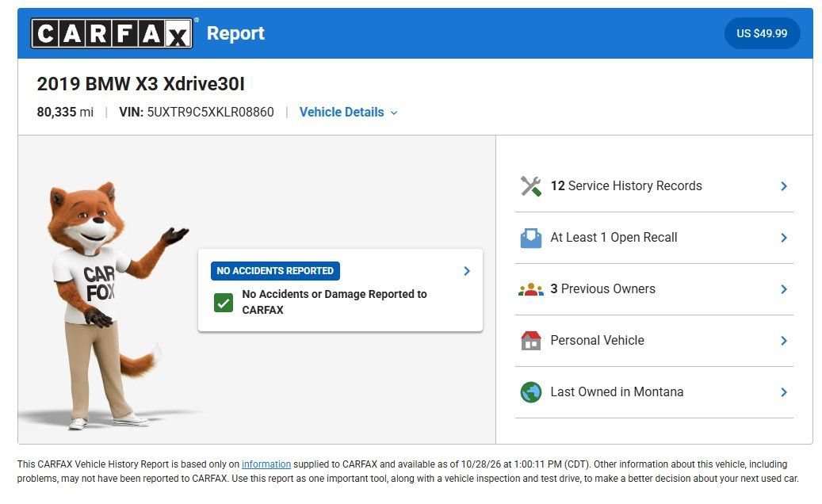Open the arrow on 3 Previous Owners
The width and height of the screenshot is (822, 504).
point(784,289)
